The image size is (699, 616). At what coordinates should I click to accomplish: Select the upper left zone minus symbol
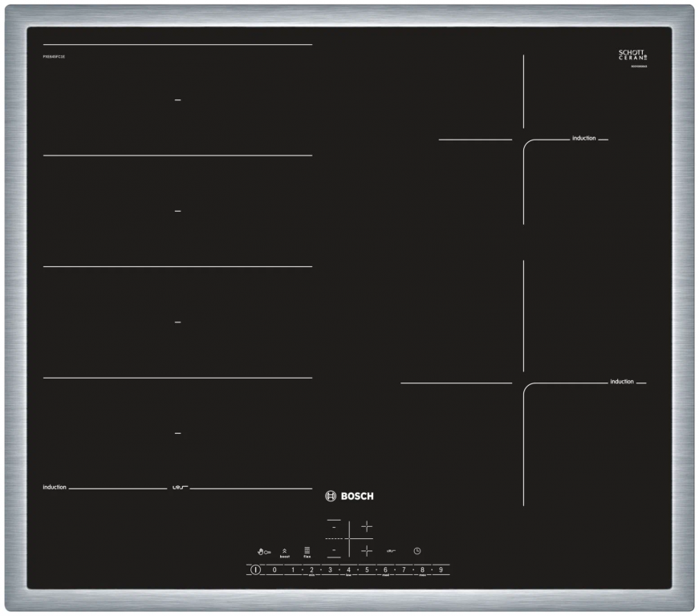click(334, 527)
